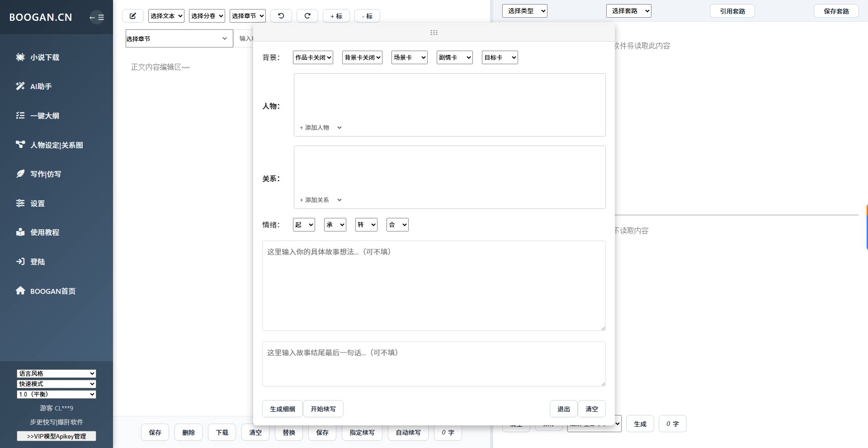Undo the last edit with the undo icon
Image resolution: width=868 pixels, height=448 pixels.
pos(281,15)
